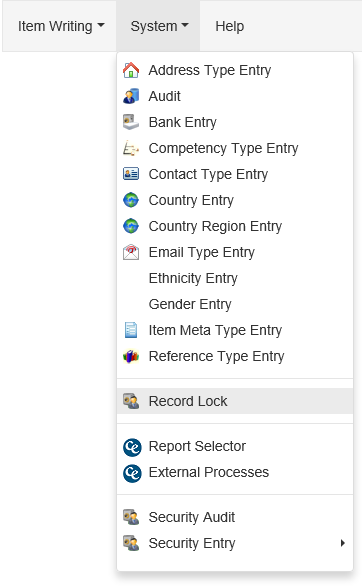Select the Record Lock menu entry
Viewport: 362px width, 586px height.
coord(235,401)
